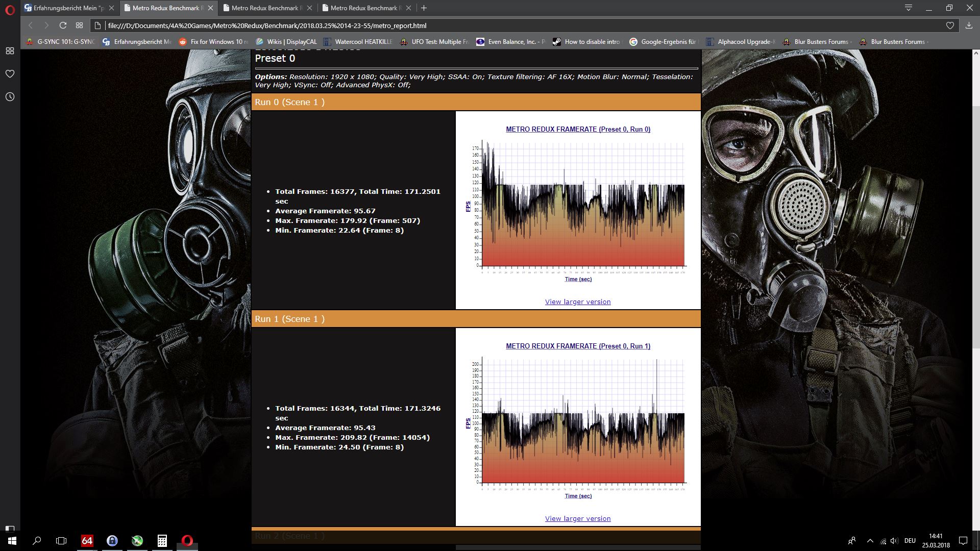Open Speed Dial from sidebar grid icon
Viewport: 980px width, 551px height.
(10, 51)
